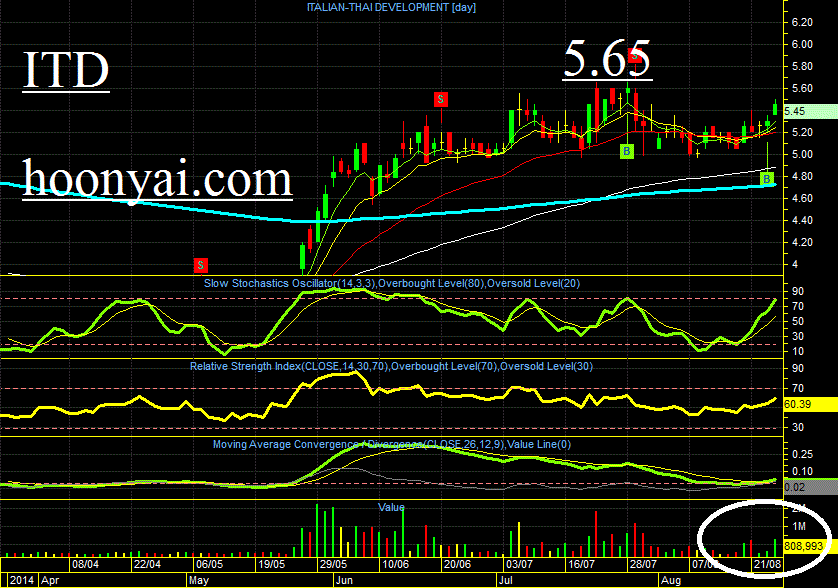Click the Apr month label
The image size is (838, 588).
click(x=50, y=580)
